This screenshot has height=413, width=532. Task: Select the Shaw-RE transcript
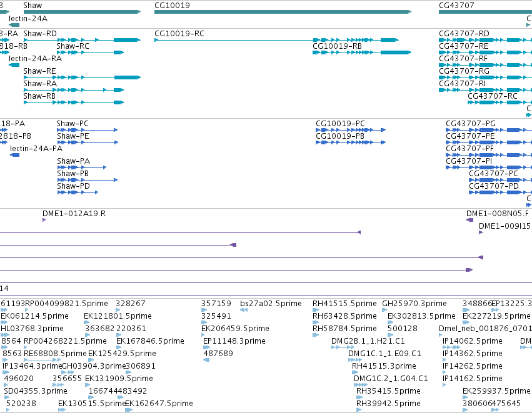[x=82, y=77]
